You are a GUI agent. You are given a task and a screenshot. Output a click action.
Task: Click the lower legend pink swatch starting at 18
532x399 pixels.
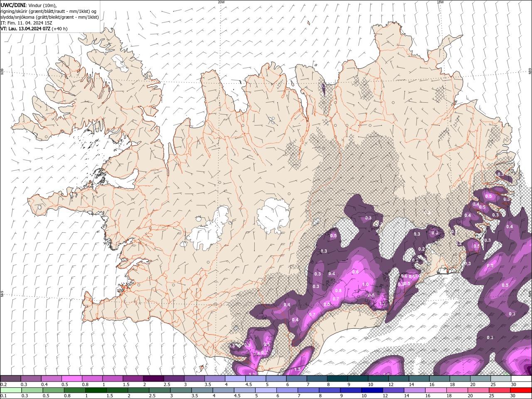pos(457,390)
